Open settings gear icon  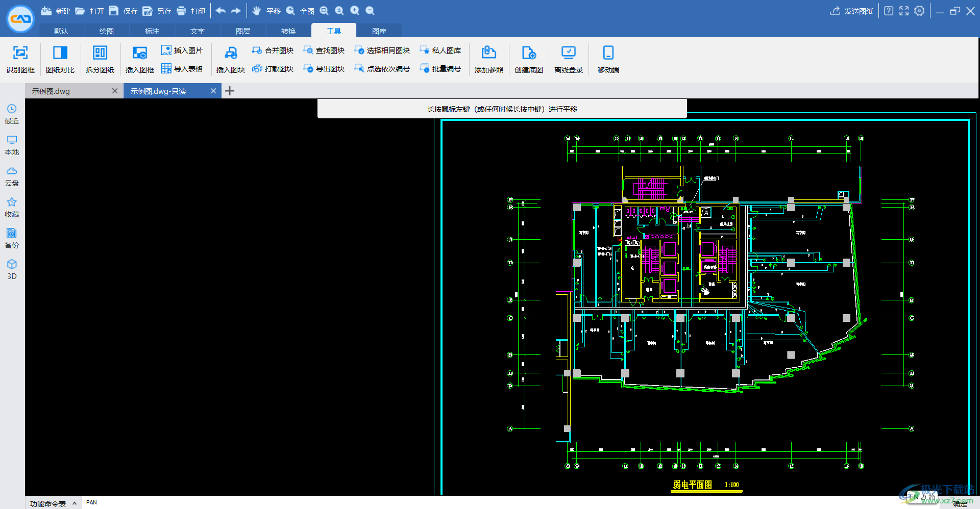pyautogui.click(x=919, y=11)
